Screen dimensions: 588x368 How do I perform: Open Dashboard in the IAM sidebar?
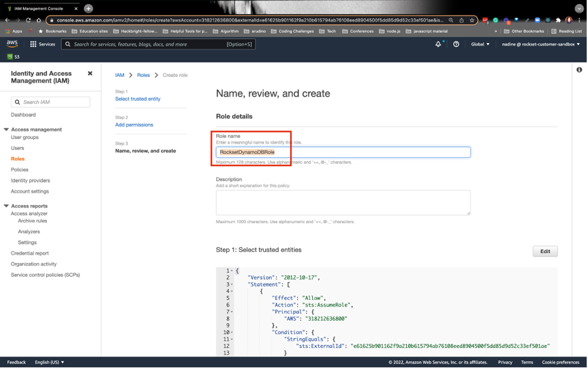23,115
